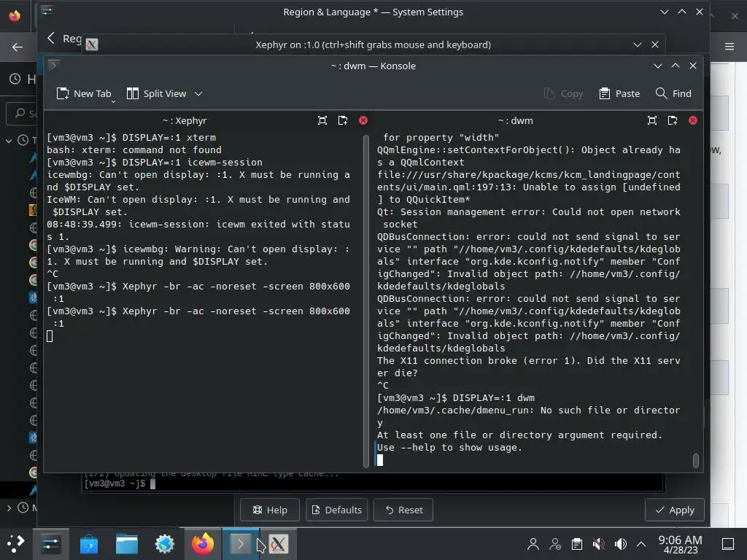Click the Copy toolbar button
Image resolution: width=747 pixels, height=560 pixels.
tap(564, 94)
